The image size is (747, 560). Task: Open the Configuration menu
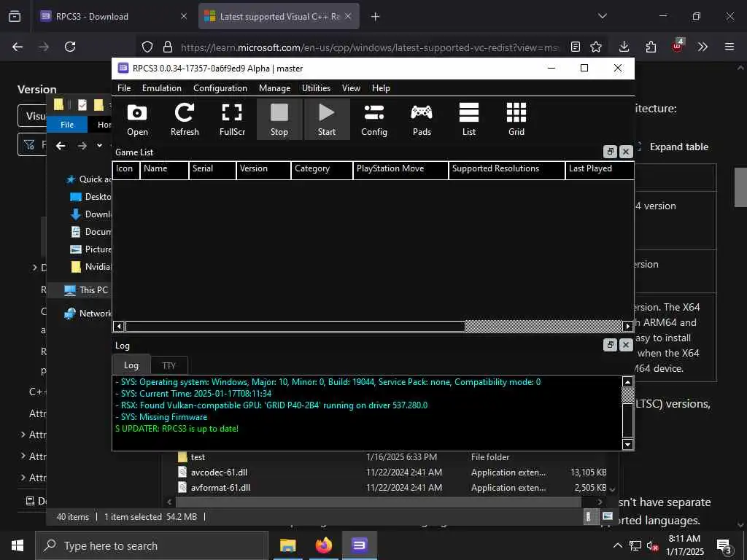220,88
